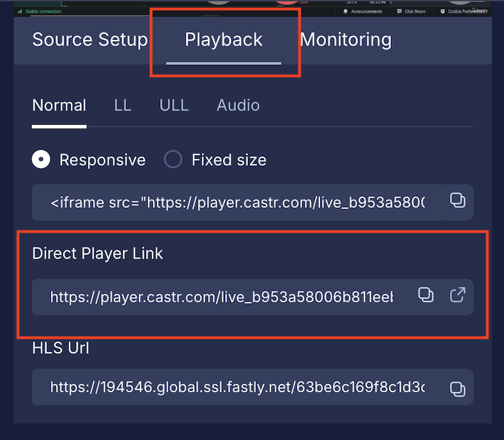Select the Responsive radio option
Viewport: 504px width, 440px height.
point(41,160)
